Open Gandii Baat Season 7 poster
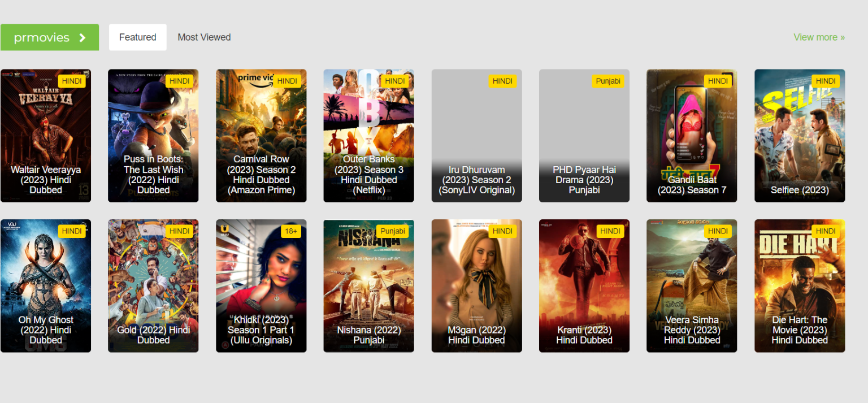868x403 pixels. point(692,136)
